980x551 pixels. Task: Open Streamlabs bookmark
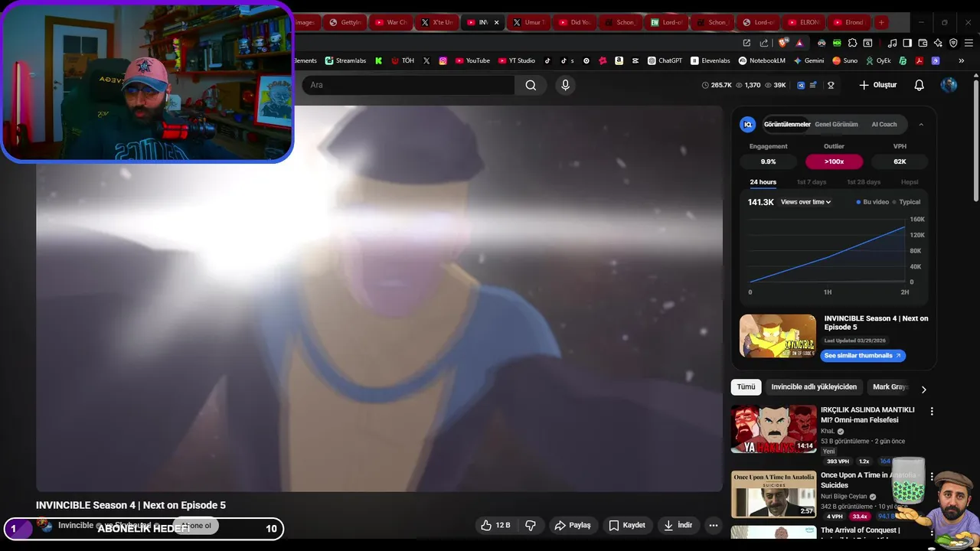coord(345,60)
